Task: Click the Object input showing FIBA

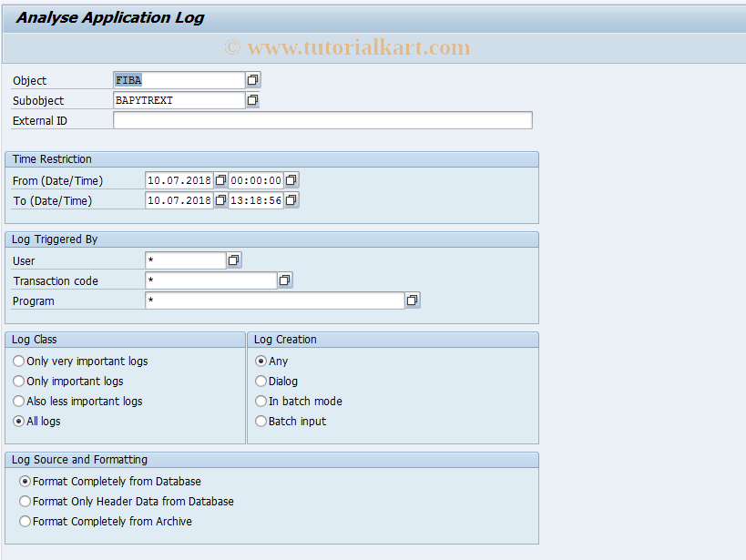Action: point(178,80)
